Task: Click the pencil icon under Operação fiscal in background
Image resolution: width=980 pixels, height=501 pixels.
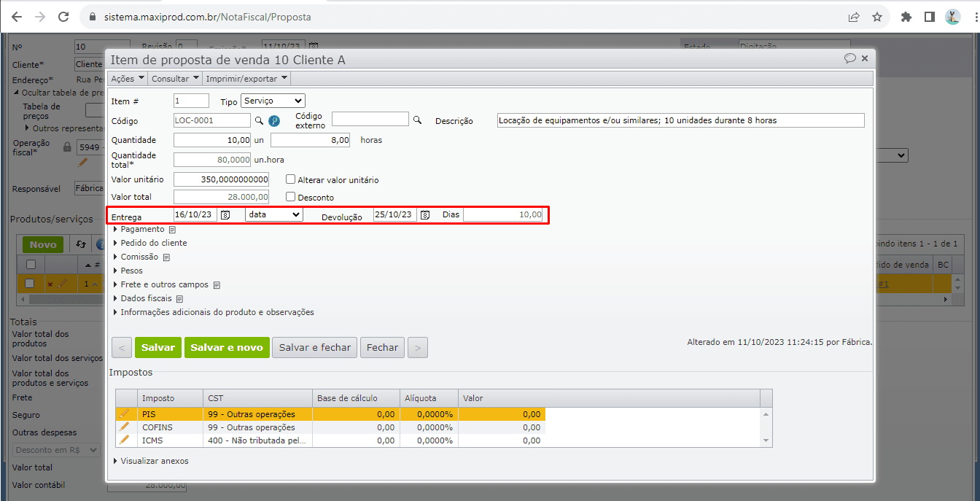Action: (82, 163)
